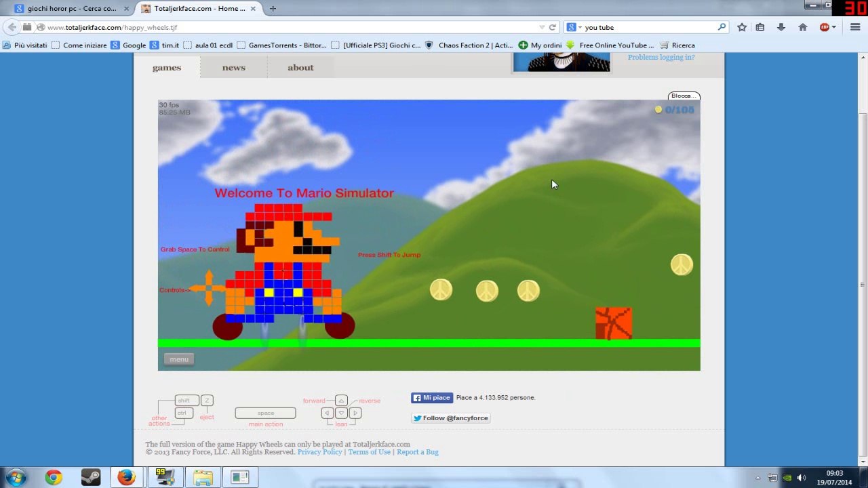Image resolution: width=868 pixels, height=488 pixels.
Task: Click the second peace-sign coin
Action: tap(486, 291)
